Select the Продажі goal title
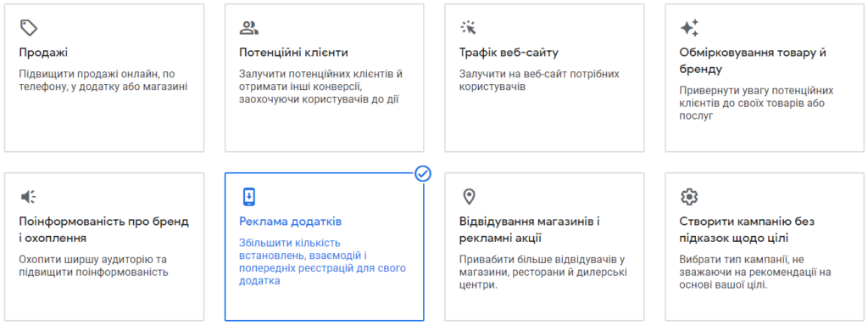 (x=43, y=53)
